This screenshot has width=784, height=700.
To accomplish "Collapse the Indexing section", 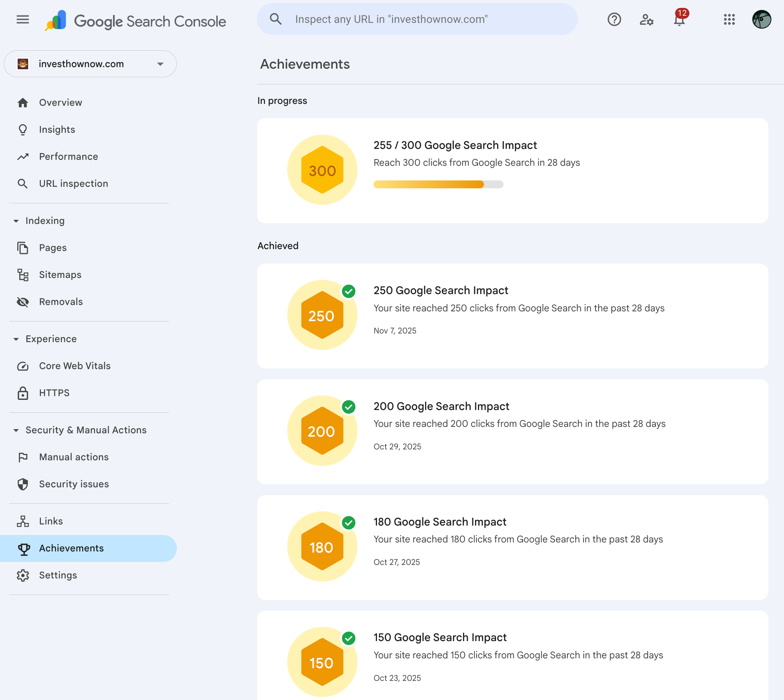I will click(16, 221).
